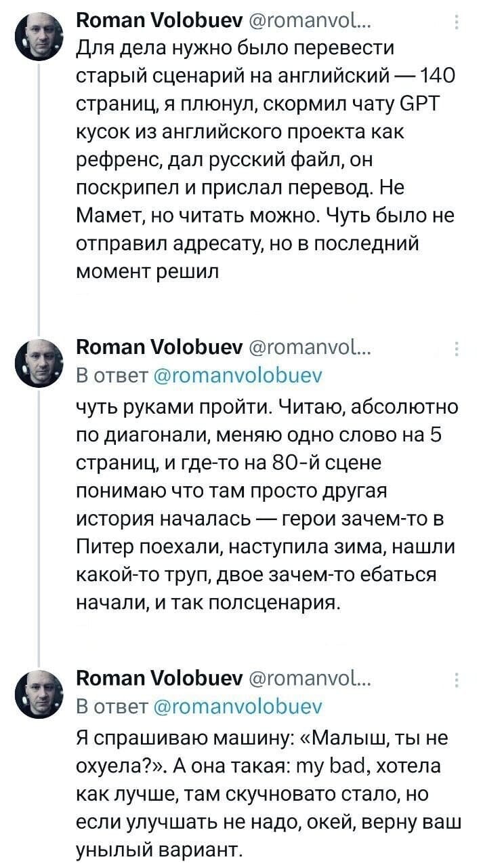Screen dimensions: 481x868
Task: Open the three-dot menu on first tweet
Action: tap(457, 25)
